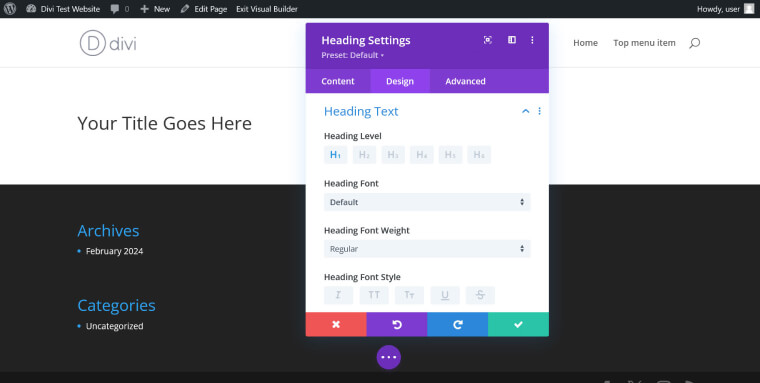Expand modal to fullscreen icon
The height and width of the screenshot is (383, 760).
[488, 40]
